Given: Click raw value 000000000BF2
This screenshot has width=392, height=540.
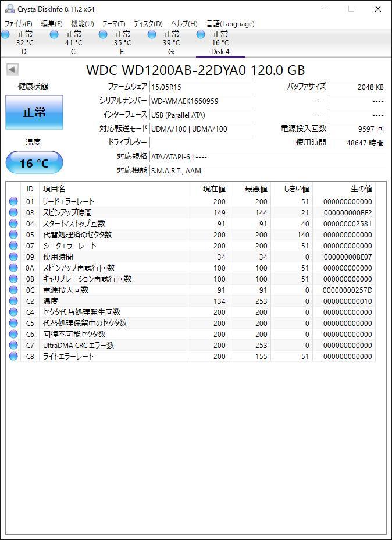Looking at the screenshot, I should pos(347,213).
